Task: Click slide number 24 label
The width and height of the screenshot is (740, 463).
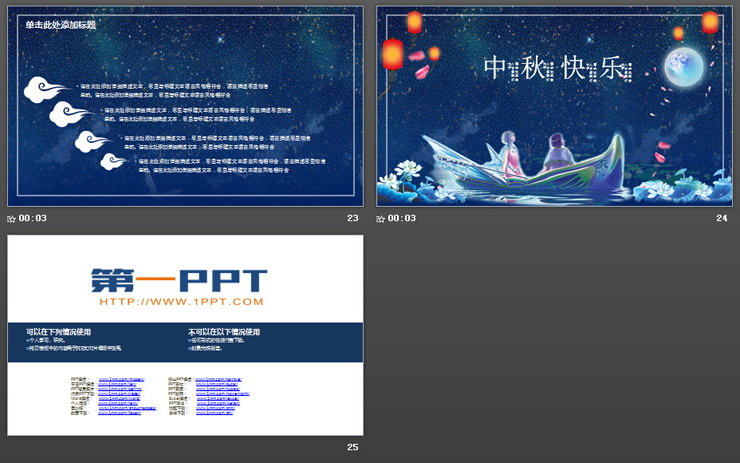Action: (722, 218)
